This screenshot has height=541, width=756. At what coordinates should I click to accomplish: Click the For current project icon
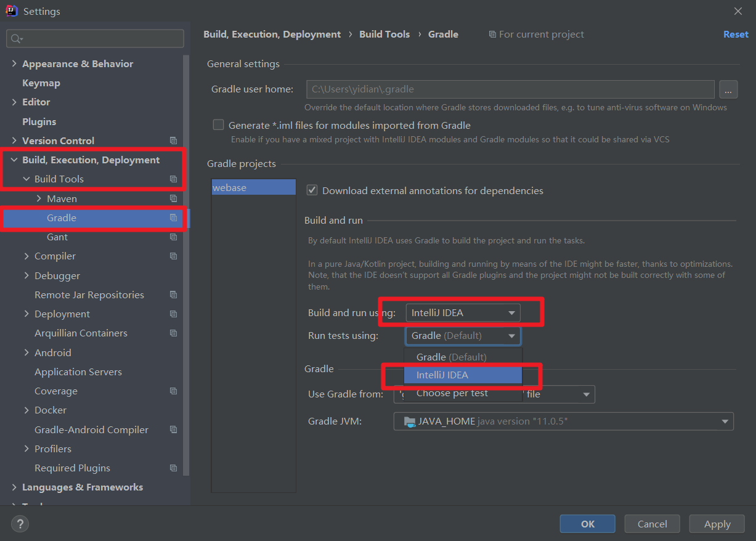click(493, 34)
